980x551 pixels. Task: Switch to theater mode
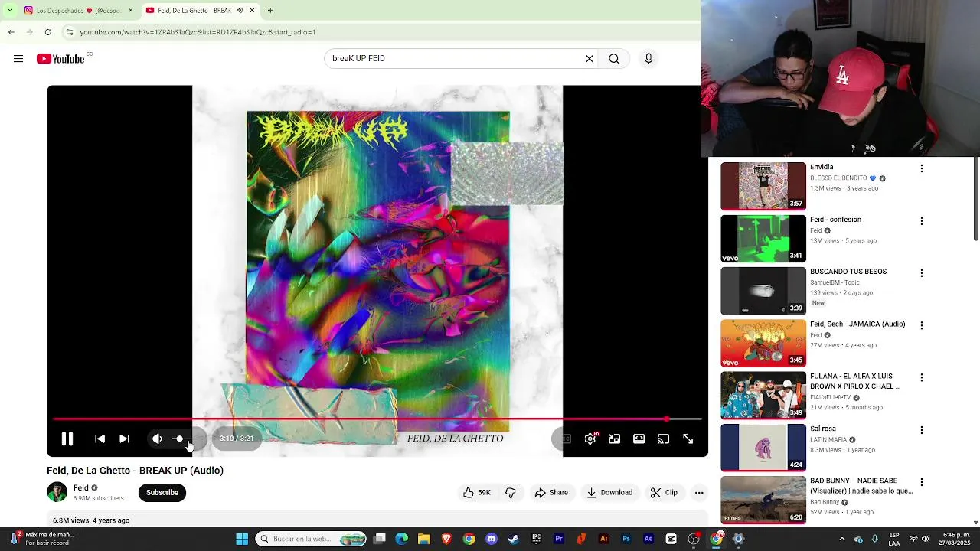point(639,439)
